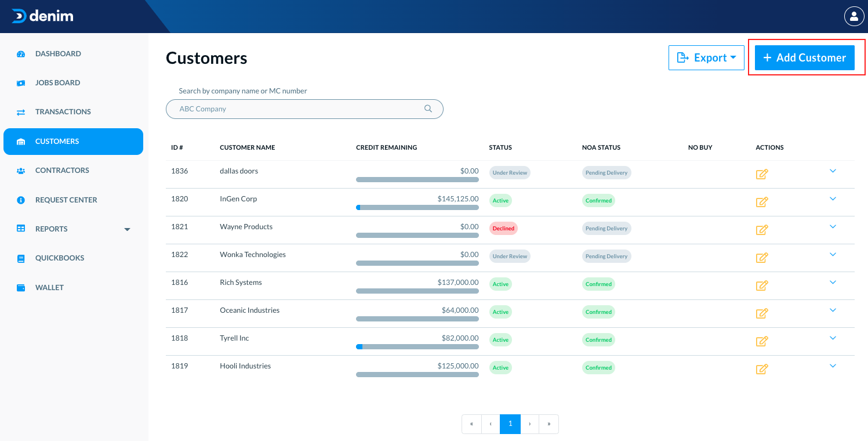The image size is (868, 441).
Task: Edit the Tyrell Inc customer
Action: [x=762, y=341]
